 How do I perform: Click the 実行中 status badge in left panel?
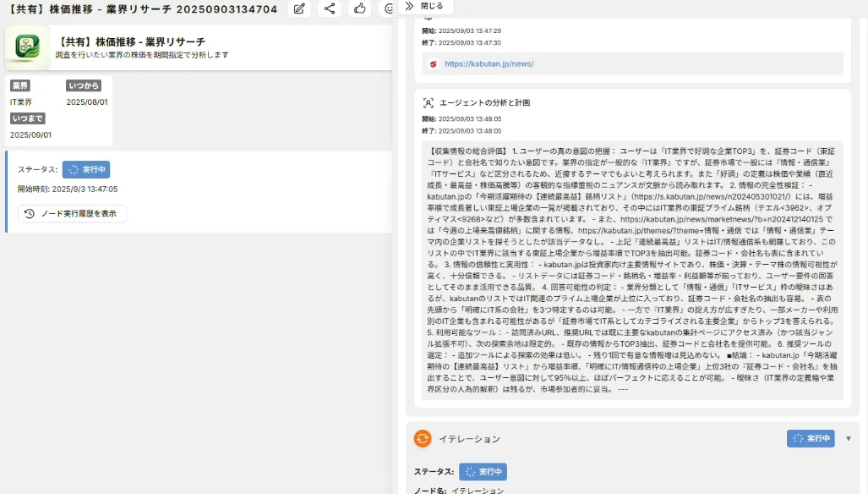coord(86,169)
